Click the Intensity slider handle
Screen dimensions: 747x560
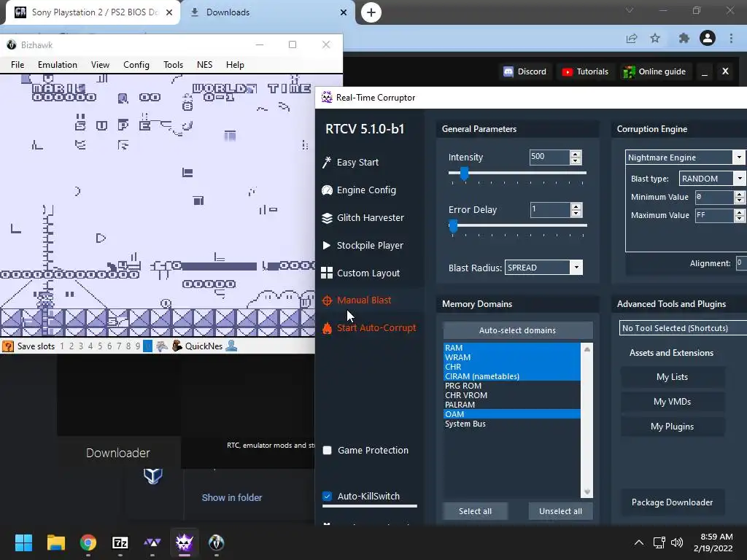[x=464, y=174]
